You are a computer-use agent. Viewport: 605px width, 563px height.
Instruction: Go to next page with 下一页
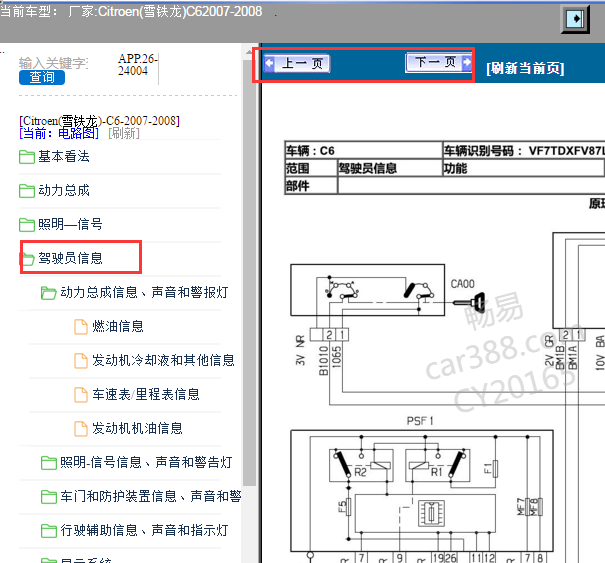439,62
